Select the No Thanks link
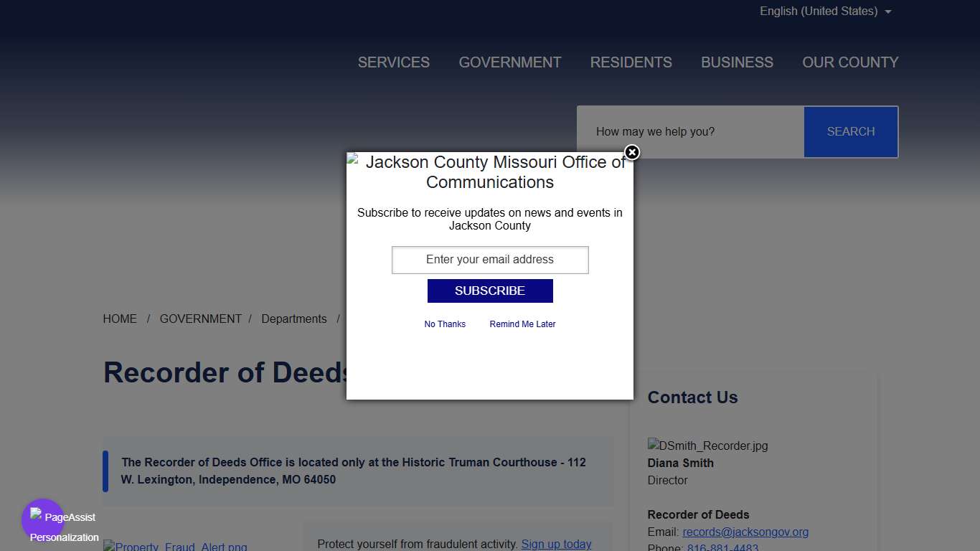 coord(445,324)
